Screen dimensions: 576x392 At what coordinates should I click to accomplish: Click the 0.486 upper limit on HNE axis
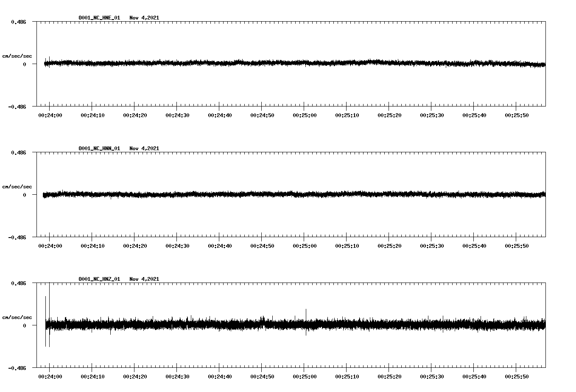19,22
